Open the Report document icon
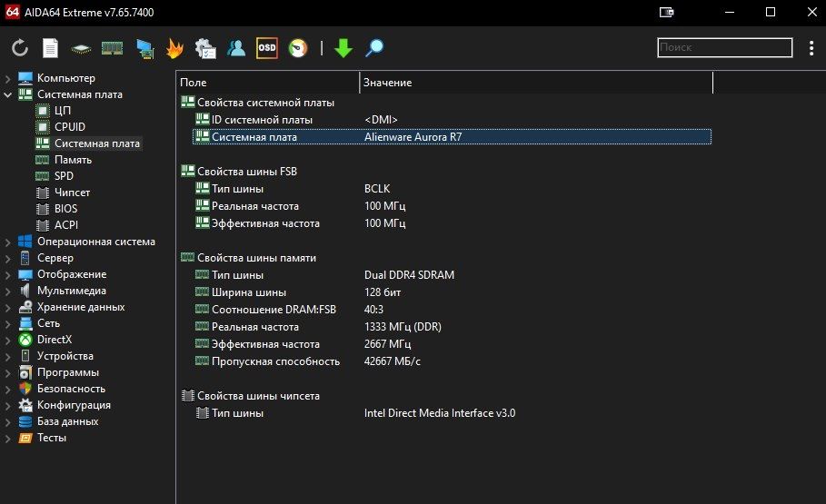Screen dimensions: 826x504 [50, 48]
